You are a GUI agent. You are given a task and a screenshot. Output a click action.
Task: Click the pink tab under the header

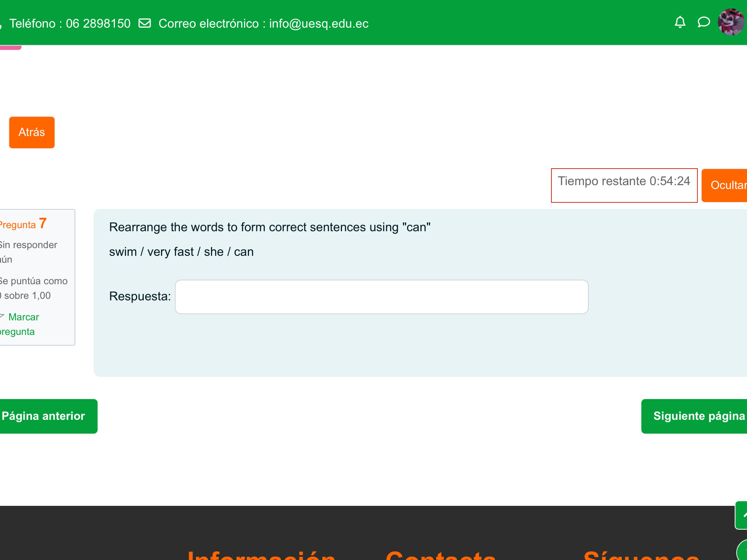10,48
